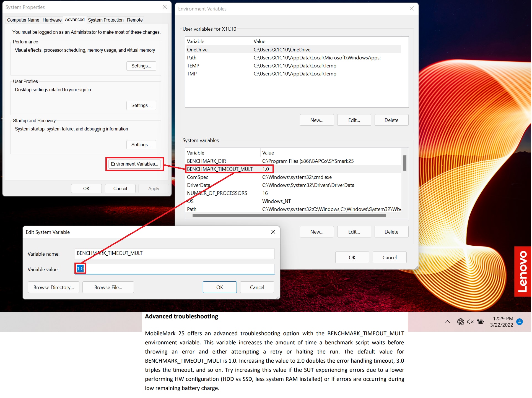Click Browse Directory... button
This screenshot has width=532, height=398.
pos(54,287)
